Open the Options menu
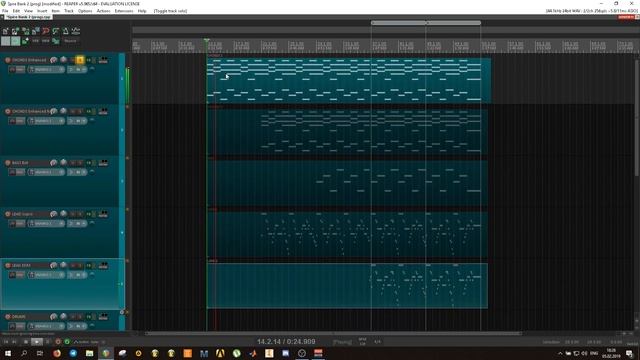Viewport: 640px width, 360px height. coord(85,11)
